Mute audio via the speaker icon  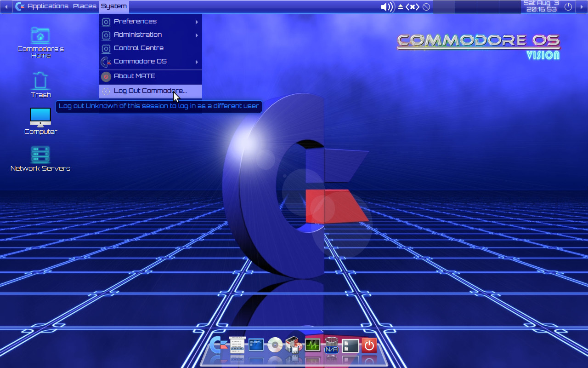pos(386,6)
